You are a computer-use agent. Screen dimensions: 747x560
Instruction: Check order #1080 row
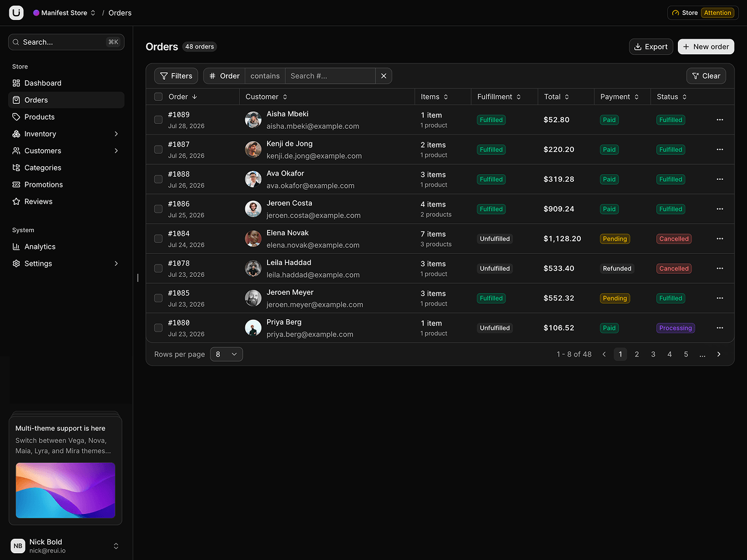[x=158, y=328]
